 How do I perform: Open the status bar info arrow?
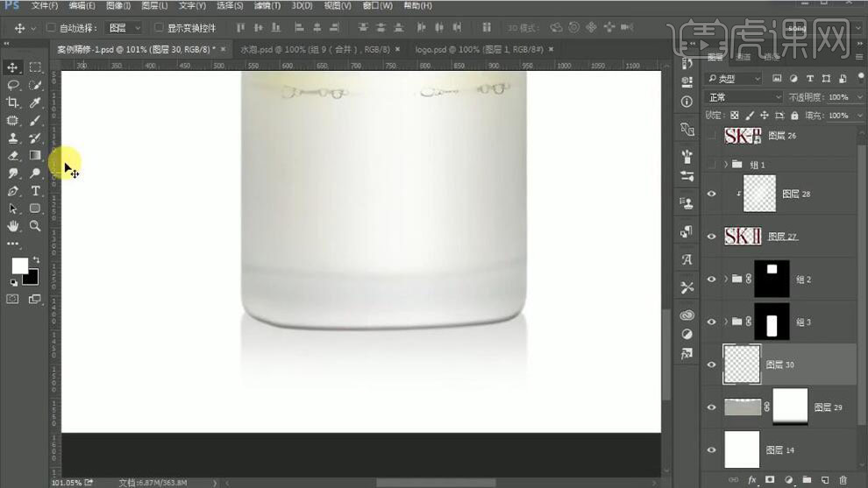coord(215,483)
